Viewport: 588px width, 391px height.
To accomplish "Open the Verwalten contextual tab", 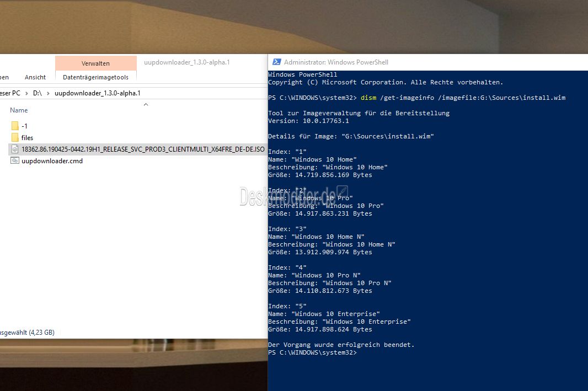I will 95,63.
